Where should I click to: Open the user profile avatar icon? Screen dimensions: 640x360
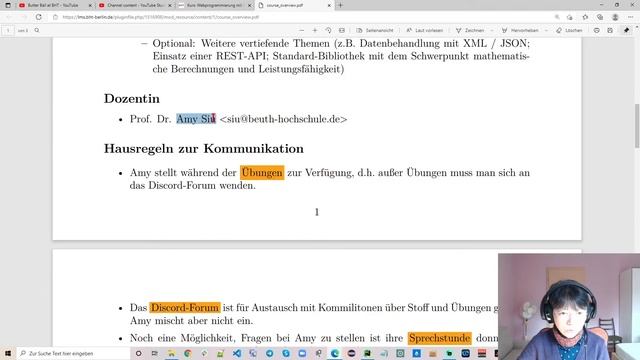click(615, 17)
